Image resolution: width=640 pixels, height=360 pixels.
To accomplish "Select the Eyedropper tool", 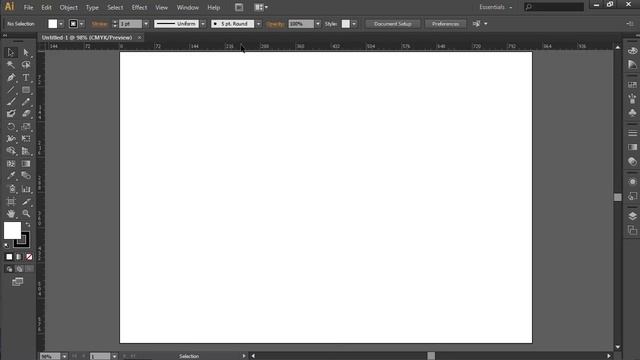I will click(x=11, y=176).
